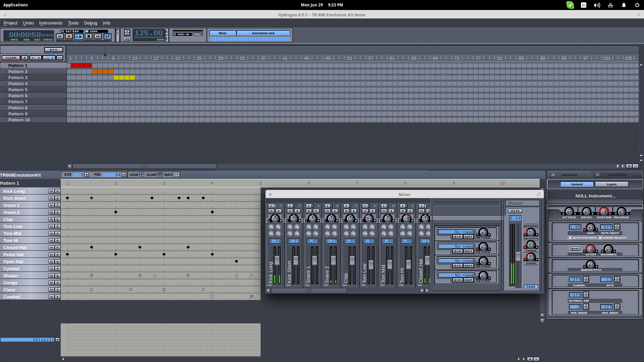644x362 pixels.
Task: Click the Mixer panel button
Action: [x=222, y=33]
